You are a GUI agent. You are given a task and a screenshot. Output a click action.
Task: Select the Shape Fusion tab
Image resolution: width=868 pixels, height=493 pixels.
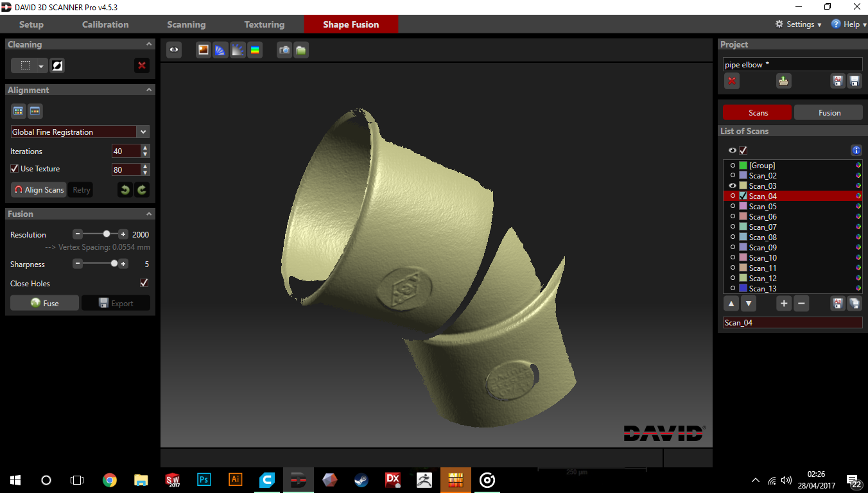tap(351, 24)
